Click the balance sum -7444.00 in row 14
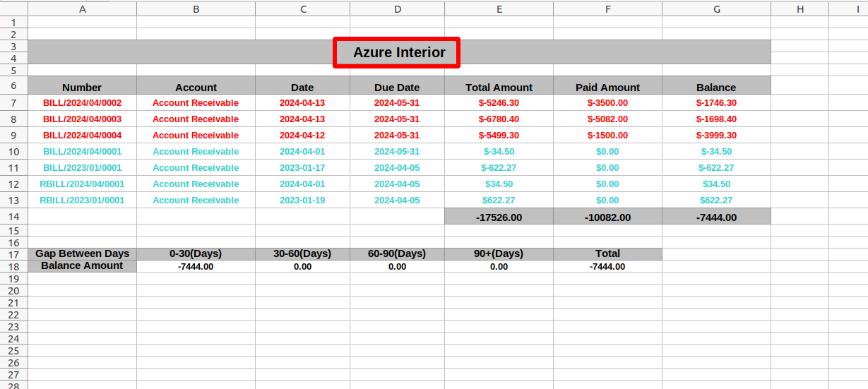Viewport: 868px width, 389px height. click(x=716, y=217)
